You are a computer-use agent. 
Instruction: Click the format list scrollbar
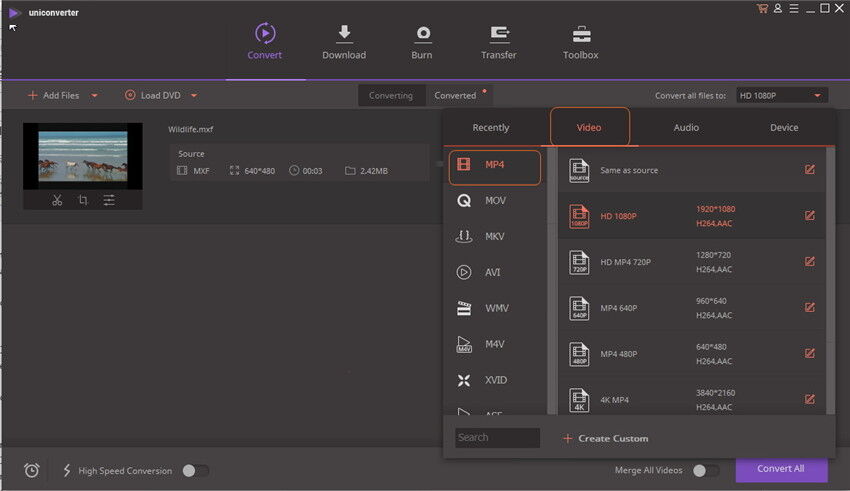(552, 281)
